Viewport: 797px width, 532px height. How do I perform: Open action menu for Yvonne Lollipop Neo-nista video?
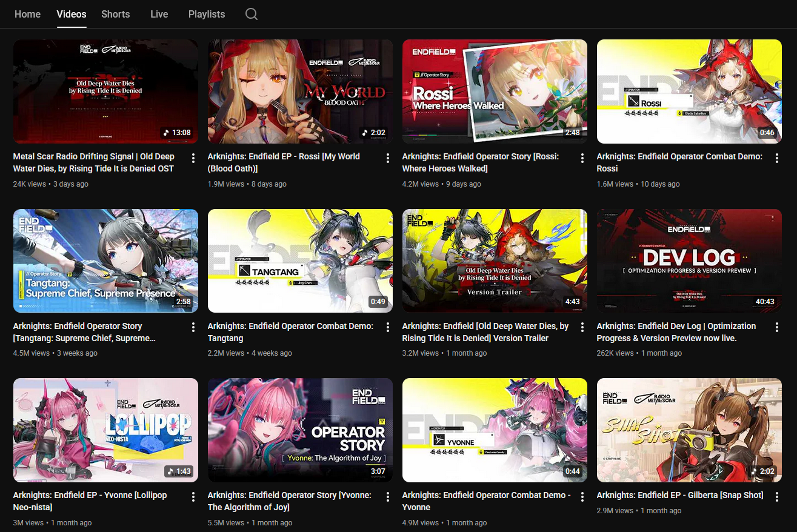193,497
